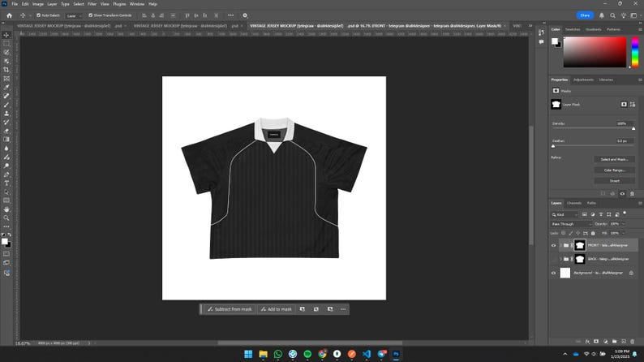
Task: Go to the Home screen icon
Action: tap(9, 15)
